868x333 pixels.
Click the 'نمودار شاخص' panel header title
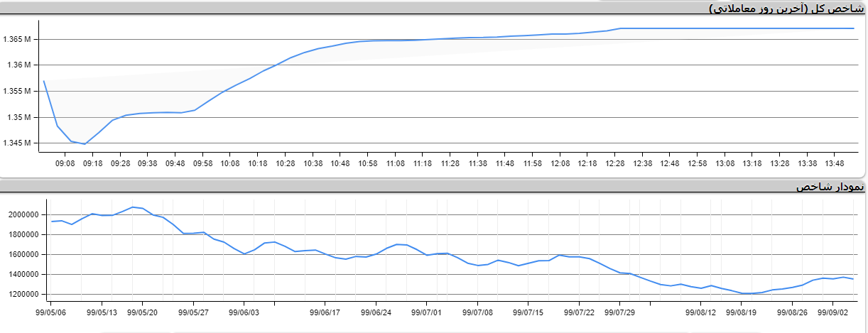[x=830, y=187]
